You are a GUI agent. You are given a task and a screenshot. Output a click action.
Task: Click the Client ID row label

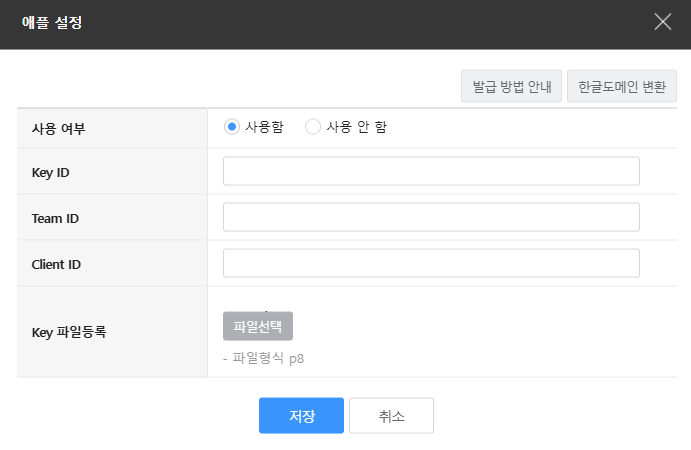click(x=56, y=264)
